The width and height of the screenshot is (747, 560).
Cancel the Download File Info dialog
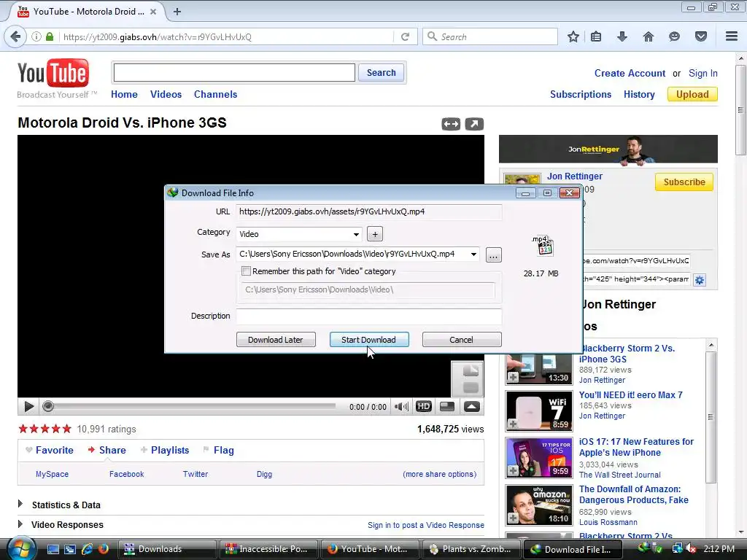(461, 340)
